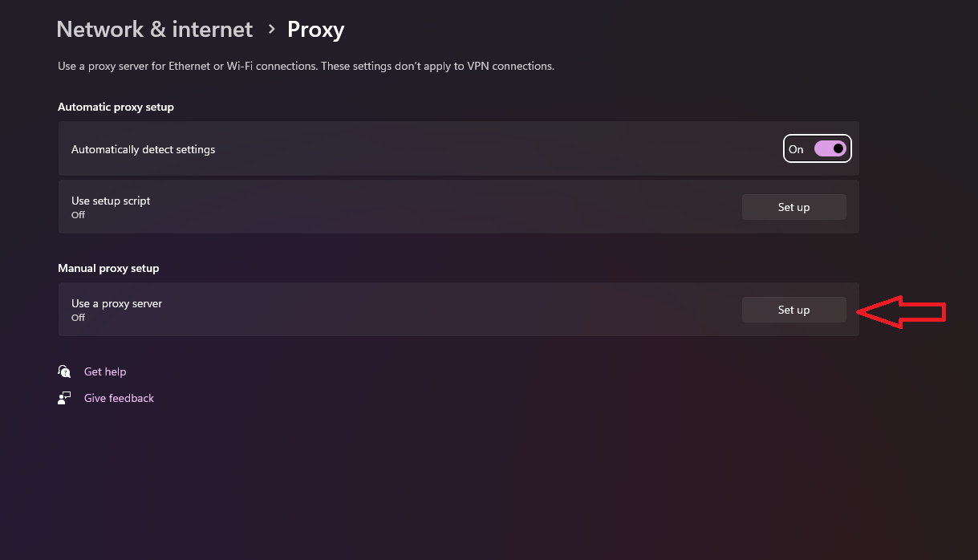Click the Get help question mark icon
This screenshot has height=560, width=978.
(x=64, y=371)
